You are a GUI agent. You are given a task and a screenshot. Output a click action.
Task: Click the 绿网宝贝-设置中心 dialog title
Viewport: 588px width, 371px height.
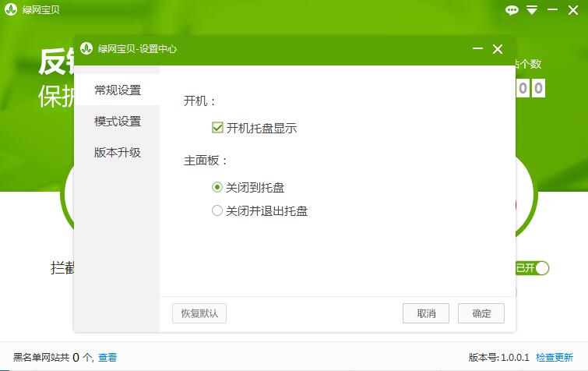tap(137, 49)
